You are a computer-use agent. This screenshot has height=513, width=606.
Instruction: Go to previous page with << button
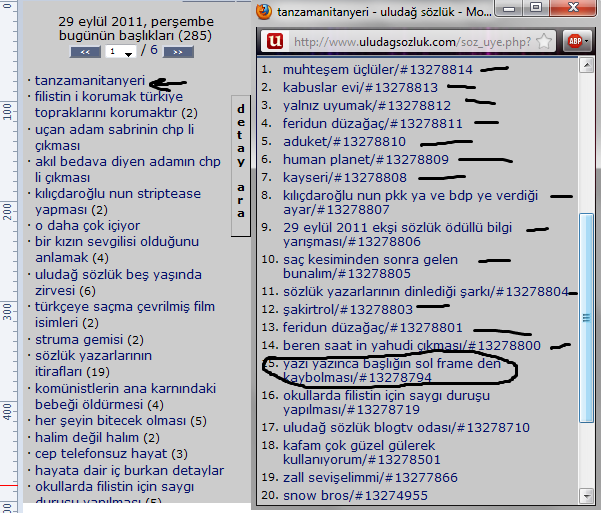click(85, 52)
